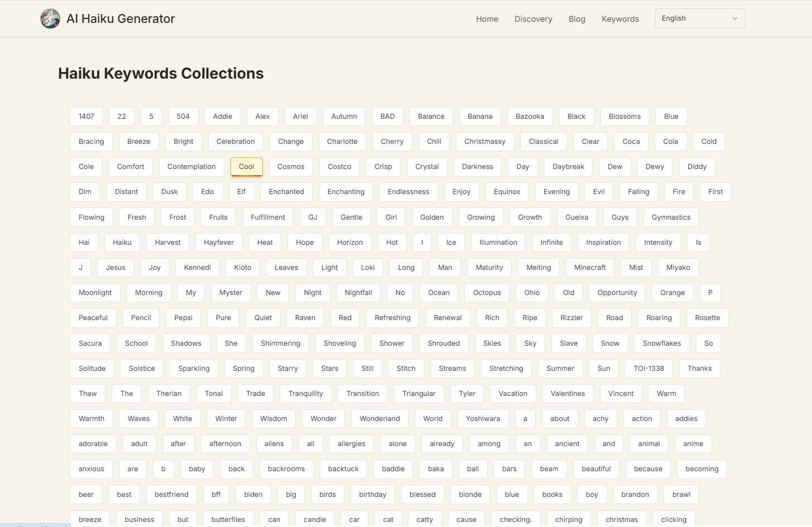The height and width of the screenshot is (527, 812).
Task: Select the becoming keyword
Action: (702, 469)
